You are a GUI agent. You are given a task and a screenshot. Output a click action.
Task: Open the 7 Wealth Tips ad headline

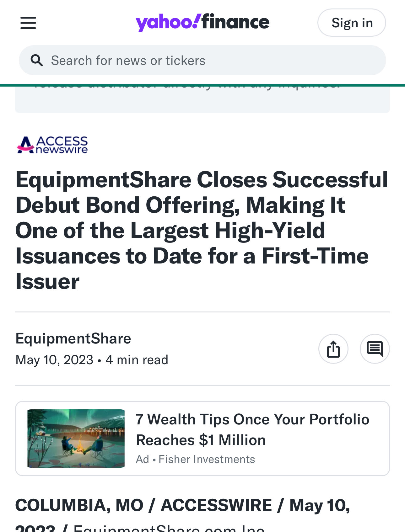(252, 429)
